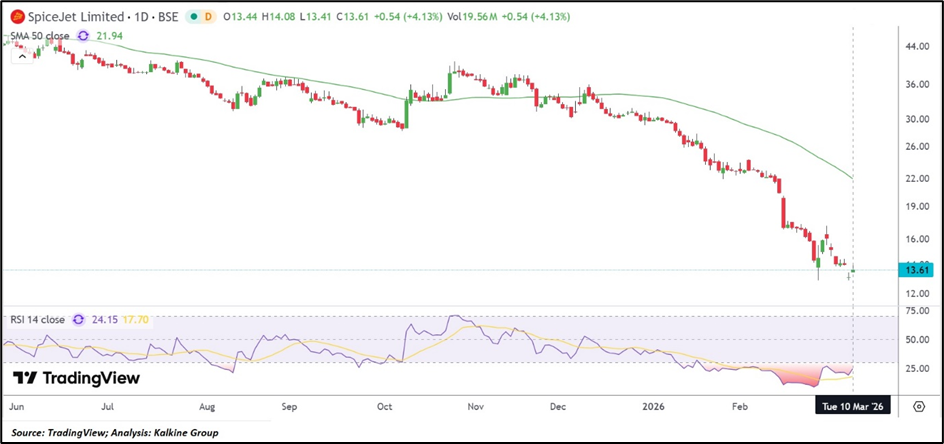Click the Oct label on time axis

385,407
